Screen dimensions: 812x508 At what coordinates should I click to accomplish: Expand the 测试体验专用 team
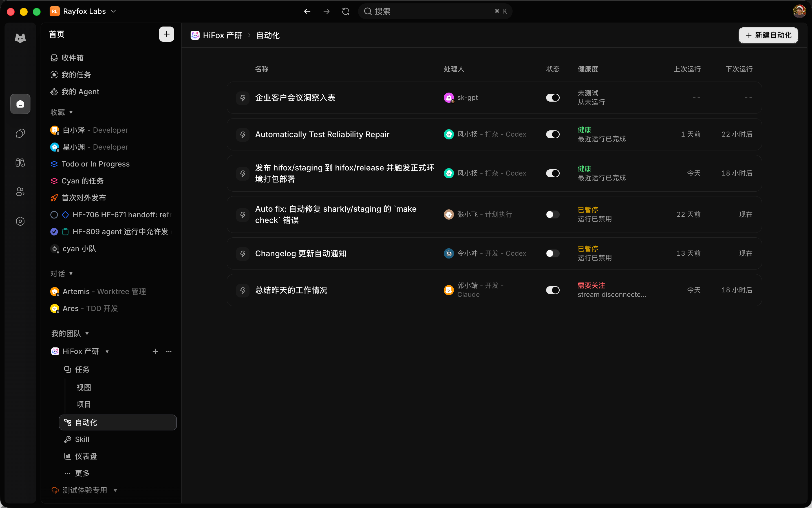pyautogui.click(x=115, y=491)
